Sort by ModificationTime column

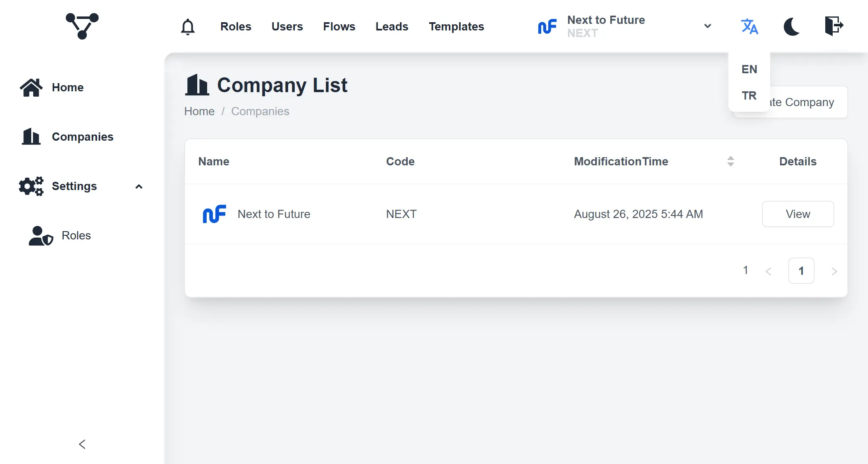[730, 161]
